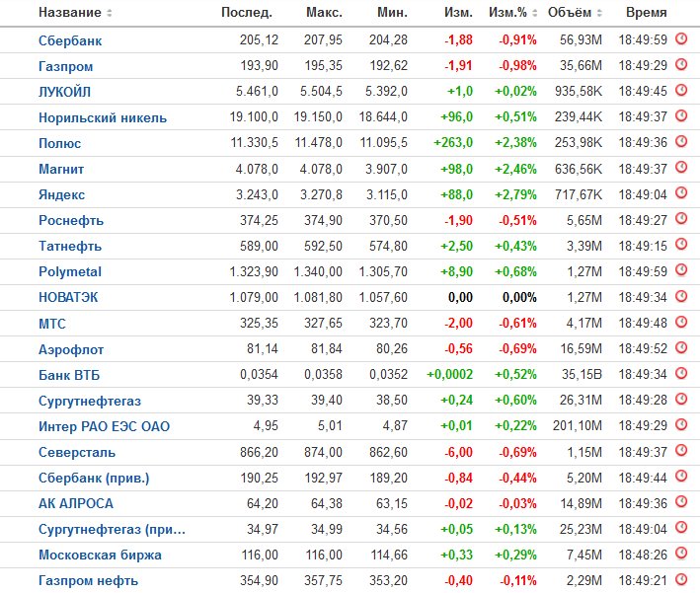Click the clock icon in Газпром нефть row
The height and width of the screenshot is (593, 700).
pos(681,579)
